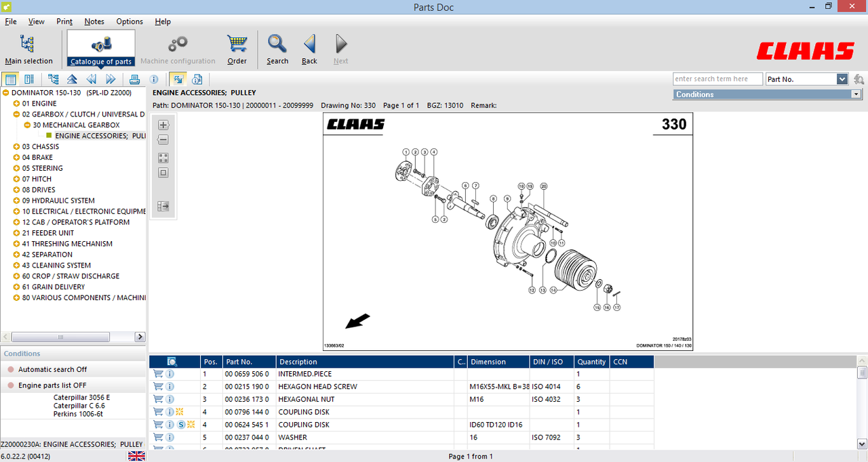Add HEXAGONAL NUT to cart

(158, 400)
